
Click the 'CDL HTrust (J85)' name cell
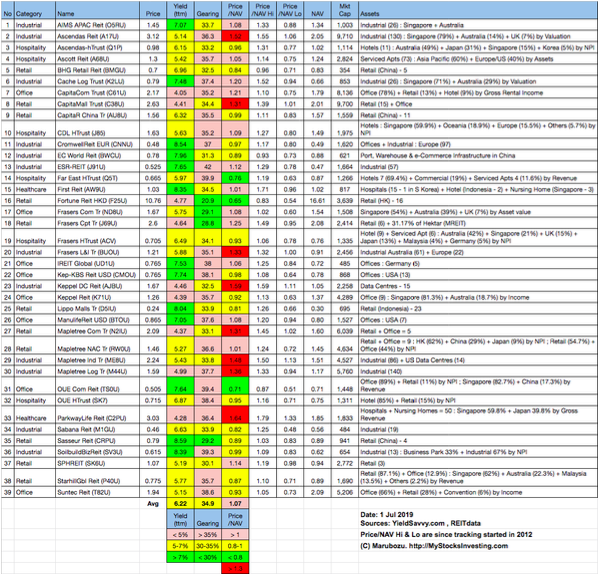pos(98,130)
